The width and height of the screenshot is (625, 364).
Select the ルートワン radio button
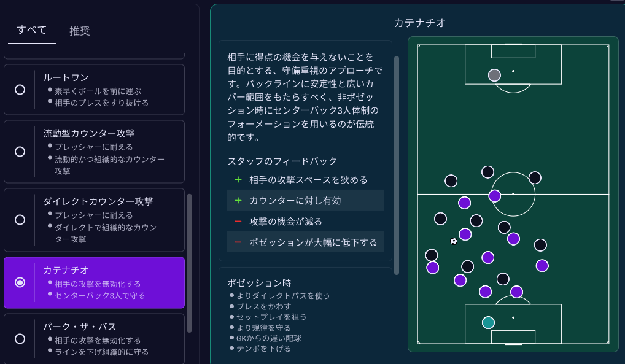click(x=20, y=89)
